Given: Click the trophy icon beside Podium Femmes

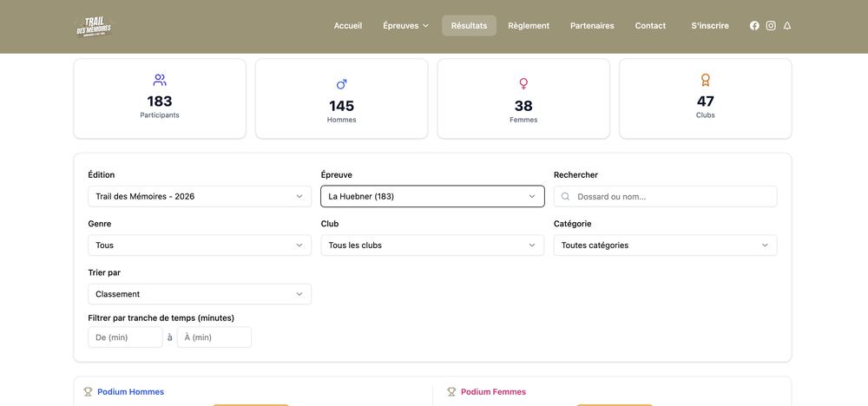Looking at the screenshot, I should pos(451,391).
